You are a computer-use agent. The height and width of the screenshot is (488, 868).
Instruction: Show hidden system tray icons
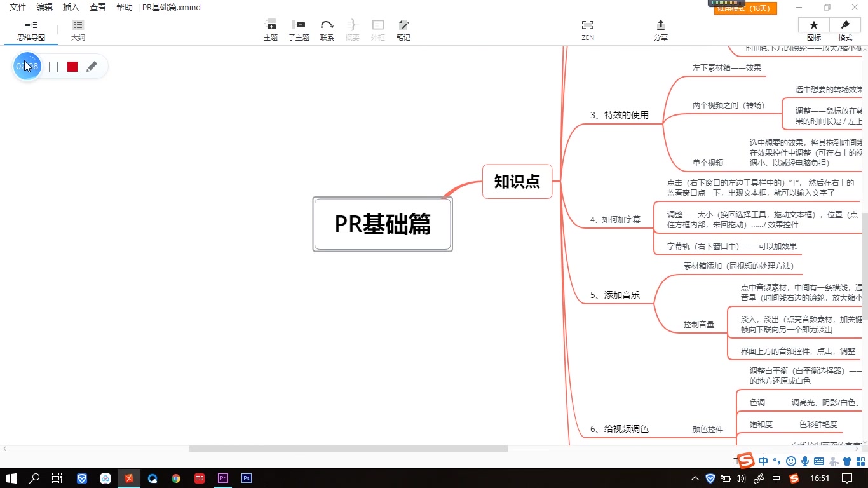click(695, 478)
